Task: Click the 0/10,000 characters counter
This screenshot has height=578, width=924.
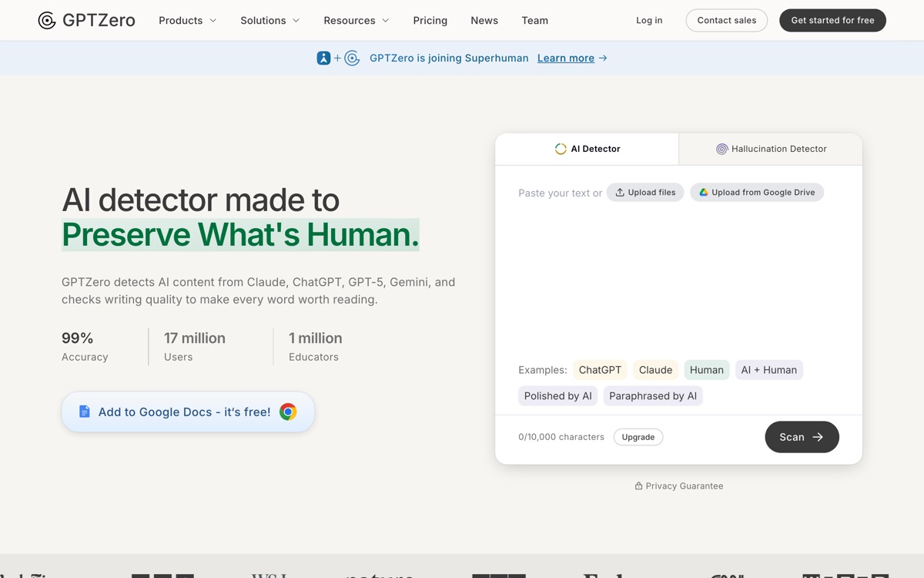Action: [561, 437]
